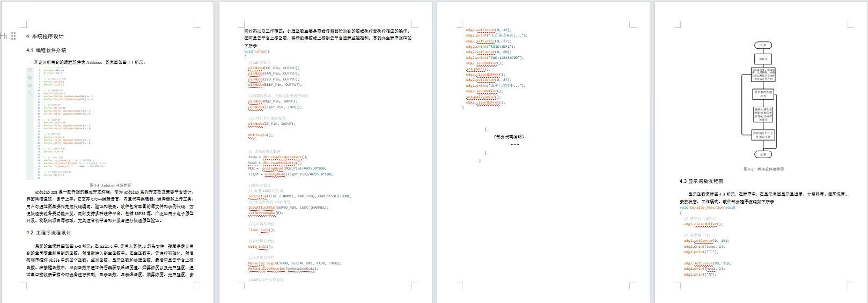Image resolution: width=868 pixels, height=303 pixels.
Task: Click the H1 heading style marker
Action: point(4,36)
